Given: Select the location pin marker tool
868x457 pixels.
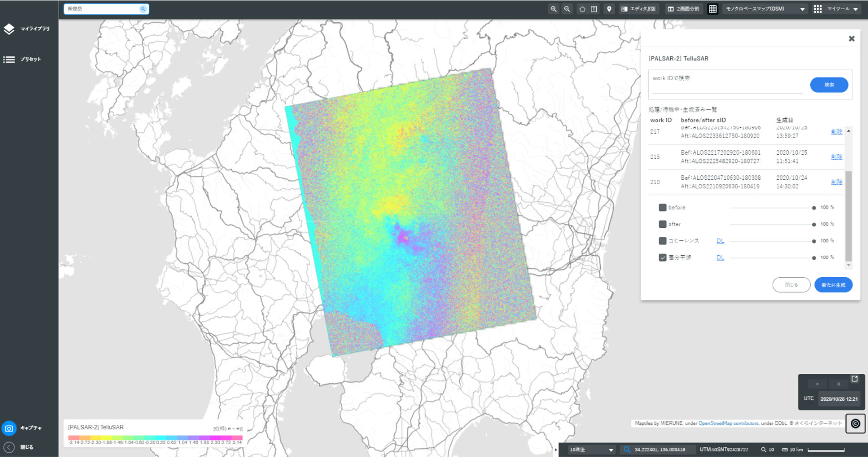Looking at the screenshot, I should (x=609, y=9).
